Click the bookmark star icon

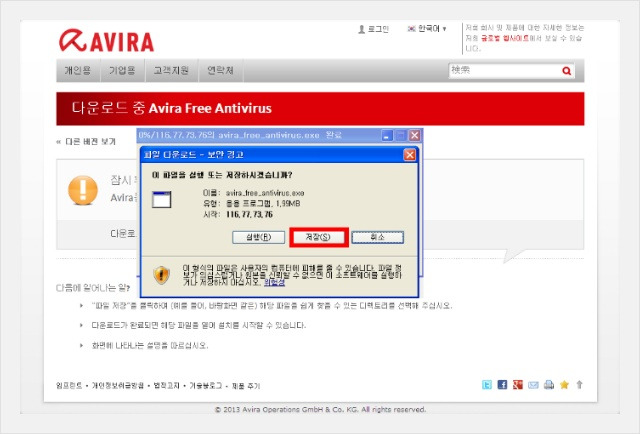(564, 385)
